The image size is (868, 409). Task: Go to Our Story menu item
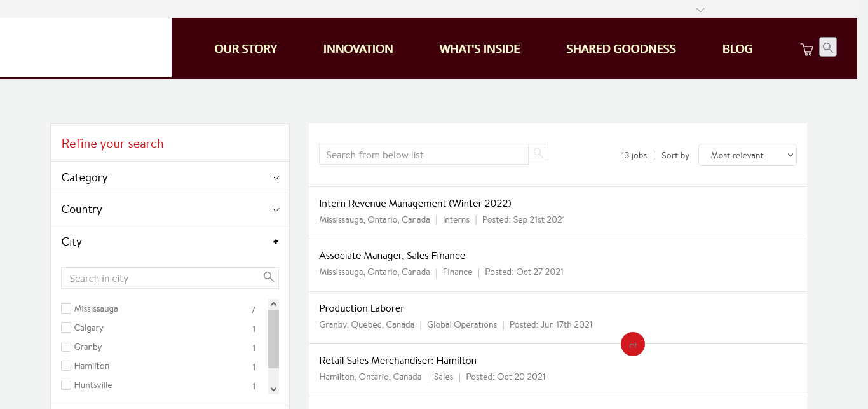tap(246, 49)
